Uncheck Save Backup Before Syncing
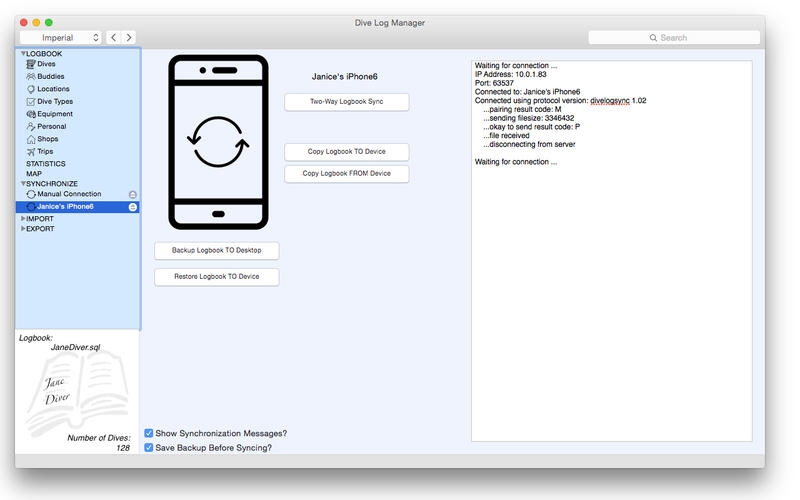 point(149,448)
